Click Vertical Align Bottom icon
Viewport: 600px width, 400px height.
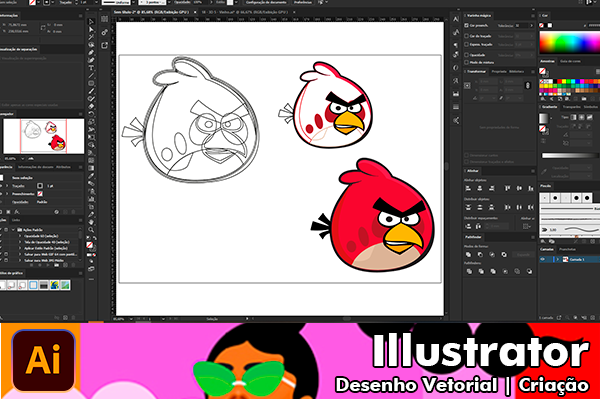[531, 188]
